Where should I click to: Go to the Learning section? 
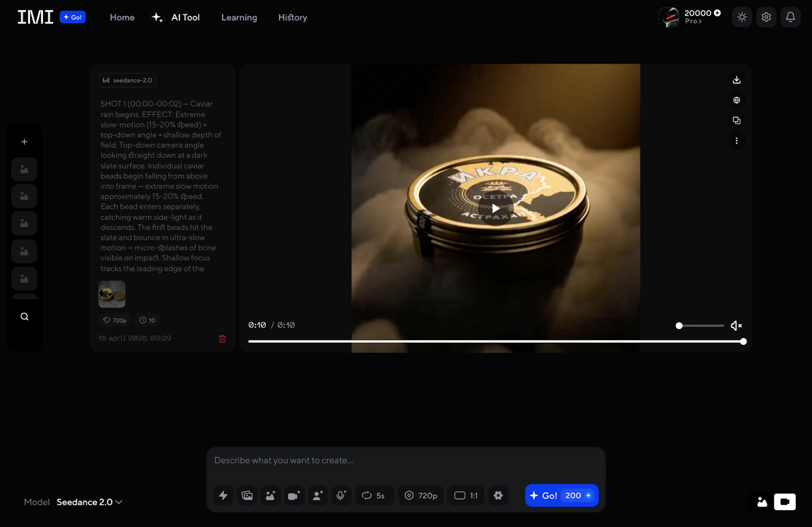pyautogui.click(x=239, y=17)
